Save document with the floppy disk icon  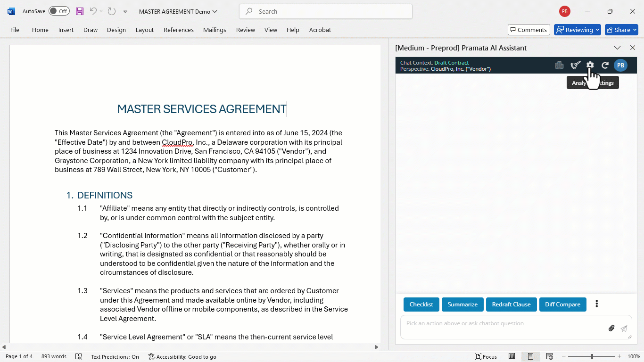pos(80,11)
